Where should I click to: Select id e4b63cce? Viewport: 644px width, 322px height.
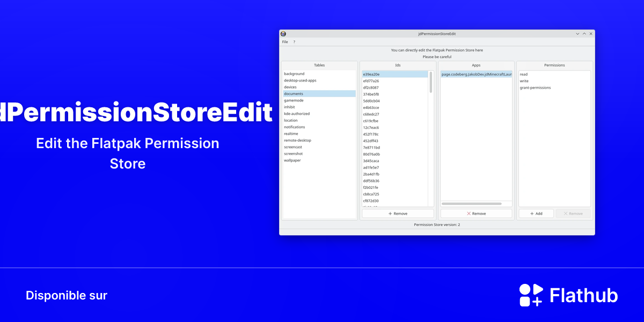(x=395, y=107)
